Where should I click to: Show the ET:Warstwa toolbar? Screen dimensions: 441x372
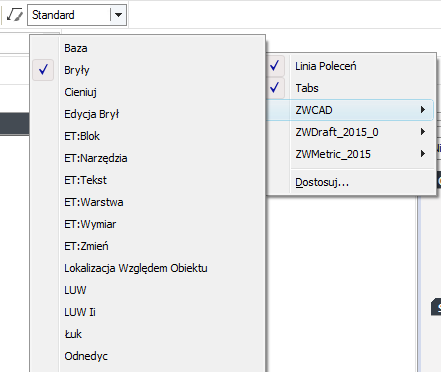[x=148, y=202]
